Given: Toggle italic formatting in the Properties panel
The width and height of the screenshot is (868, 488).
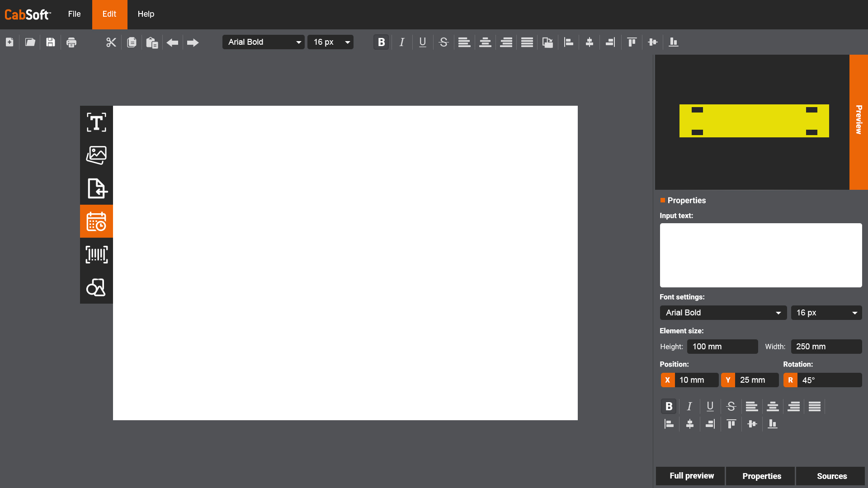Looking at the screenshot, I should pyautogui.click(x=689, y=406).
